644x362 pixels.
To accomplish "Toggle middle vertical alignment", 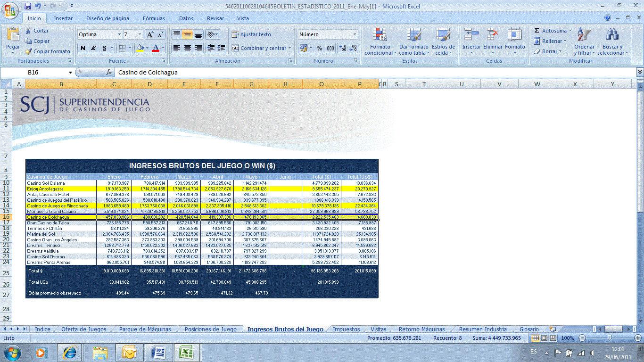I will point(187,34).
